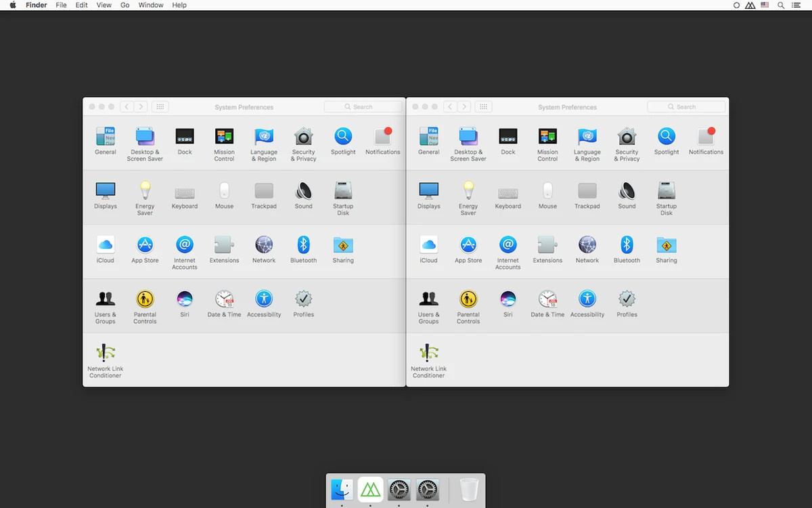
Task: Open the Go menu
Action: [x=125, y=5]
